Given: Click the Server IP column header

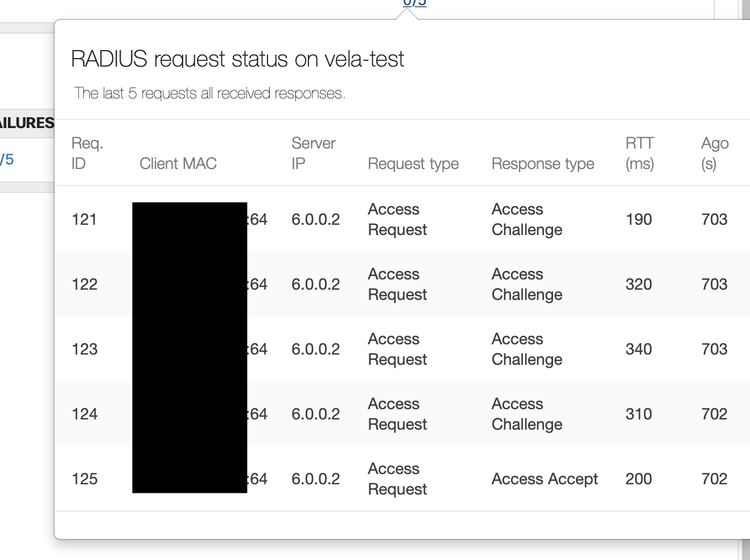Looking at the screenshot, I should tap(313, 153).
